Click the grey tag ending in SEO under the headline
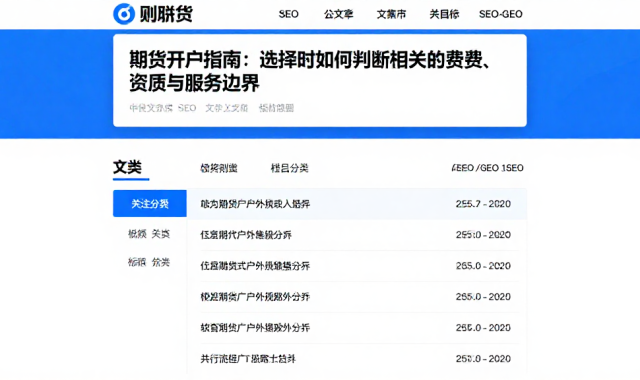This screenshot has width=640, height=380. pos(163,108)
